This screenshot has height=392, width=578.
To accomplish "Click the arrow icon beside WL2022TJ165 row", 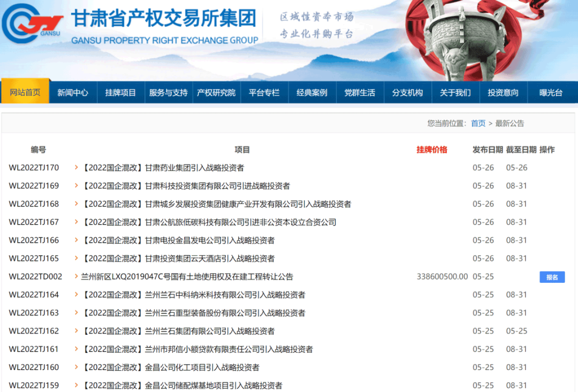I will [x=77, y=258].
